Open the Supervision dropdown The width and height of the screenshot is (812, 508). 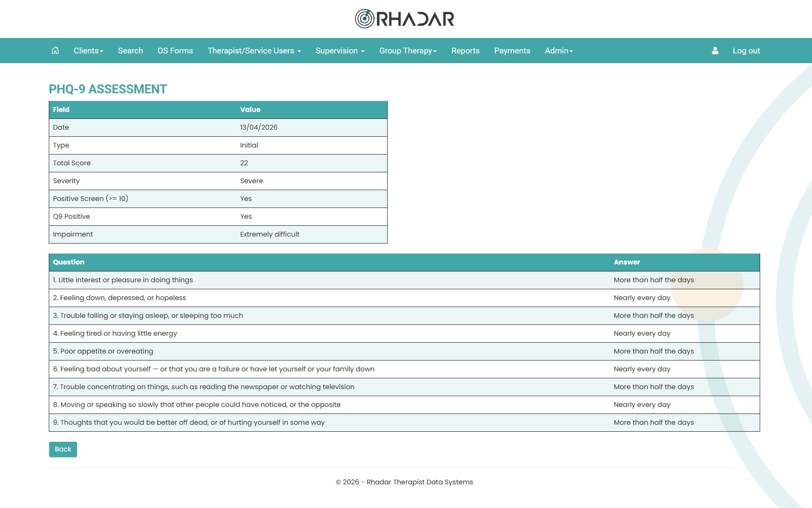click(x=340, y=51)
